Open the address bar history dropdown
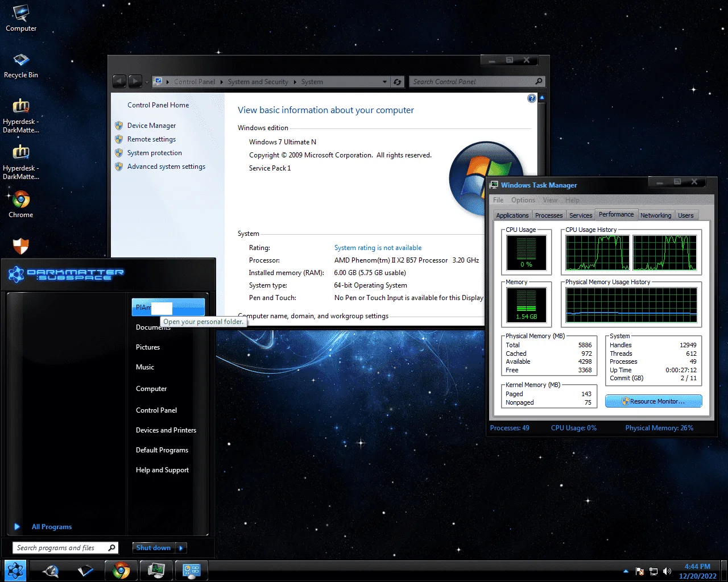Image resolution: width=728 pixels, height=582 pixels. pyautogui.click(x=385, y=82)
